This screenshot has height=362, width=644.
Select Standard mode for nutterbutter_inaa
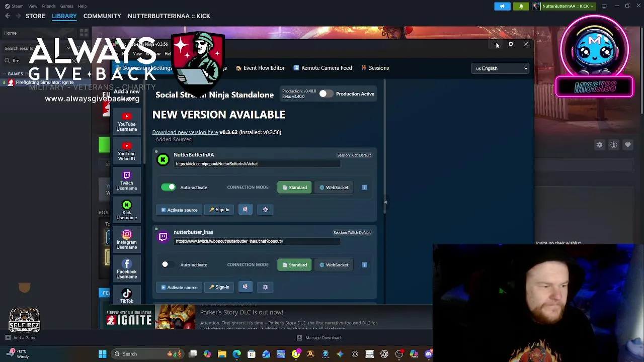(x=294, y=265)
